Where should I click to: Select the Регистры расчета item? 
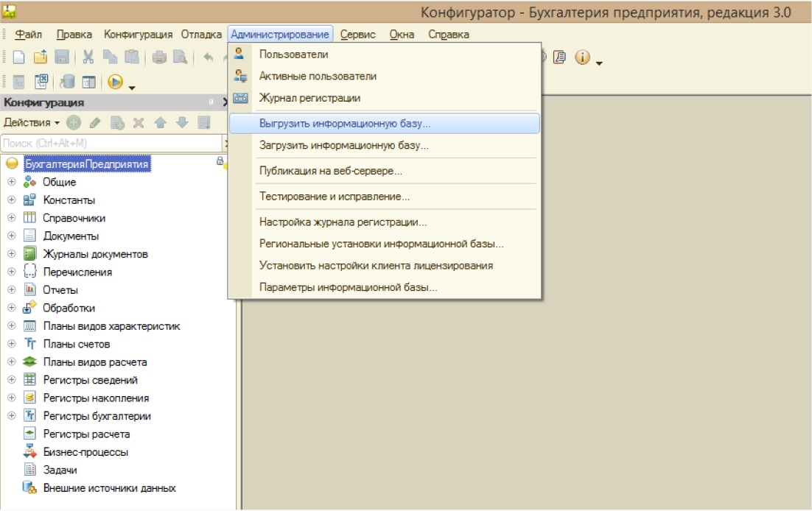[x=86, y=434]
